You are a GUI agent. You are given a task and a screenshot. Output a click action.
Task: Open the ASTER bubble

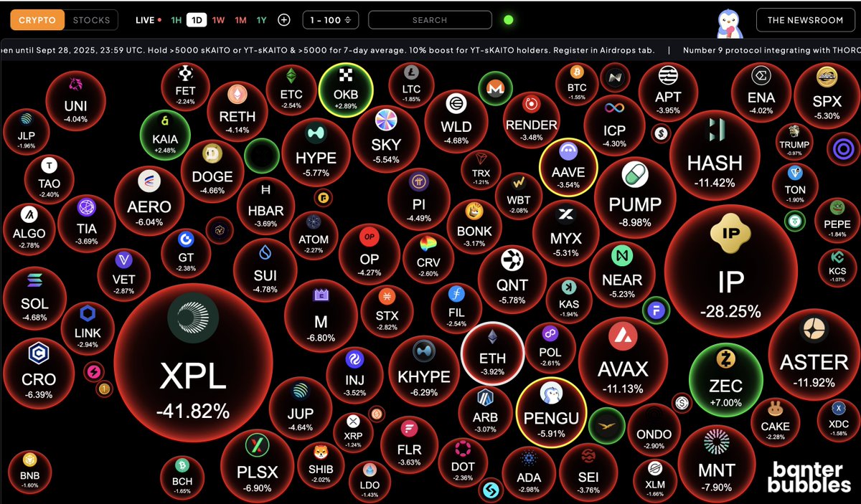[814, 353]
